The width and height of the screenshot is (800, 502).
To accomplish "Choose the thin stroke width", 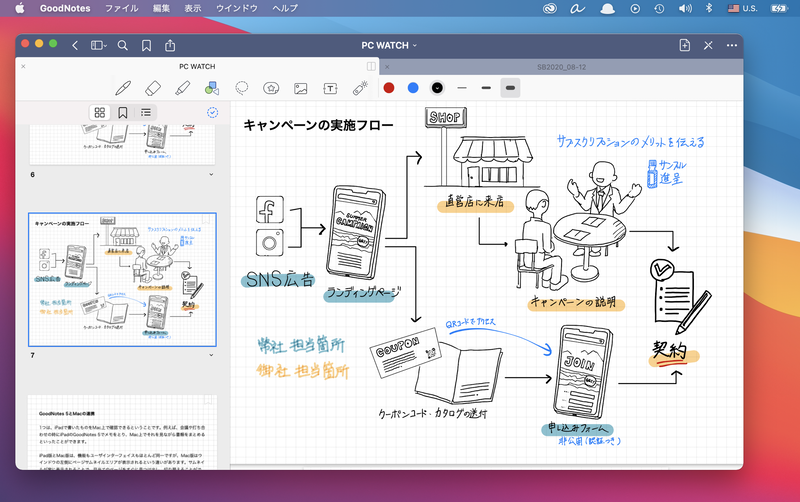I will click(462, 88).
